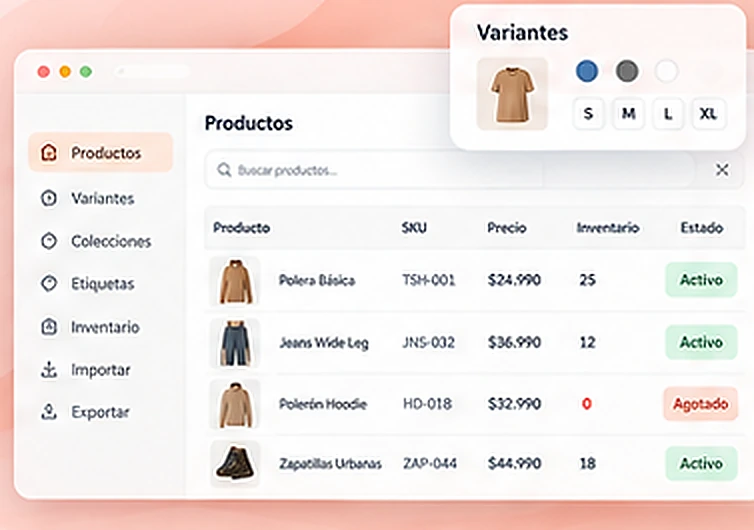
Task: Pick the gray color variant swatch
Action: (x=627, y=71)
